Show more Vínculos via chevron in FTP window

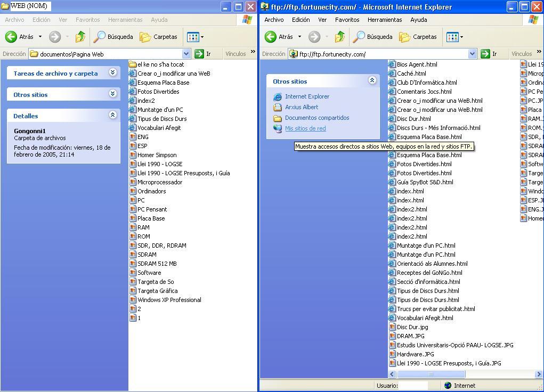click(539, 52)
